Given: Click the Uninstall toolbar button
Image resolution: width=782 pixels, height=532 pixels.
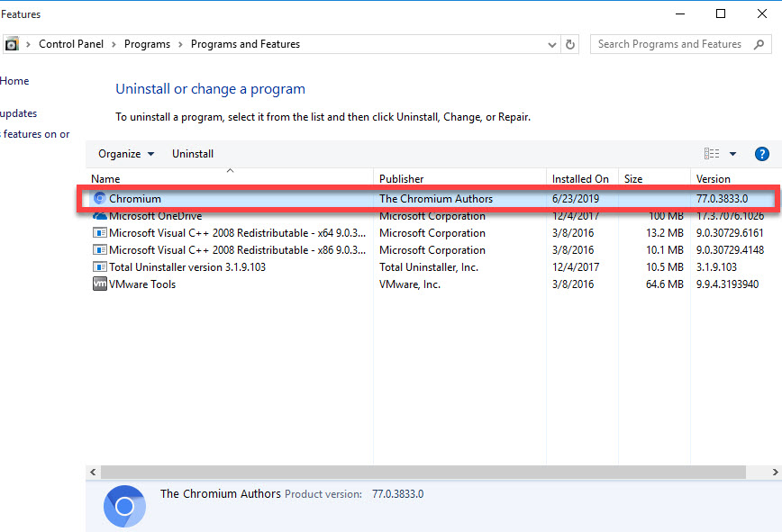Looking at the screenshot, I should pyautogui.click(x=193, y=154).
